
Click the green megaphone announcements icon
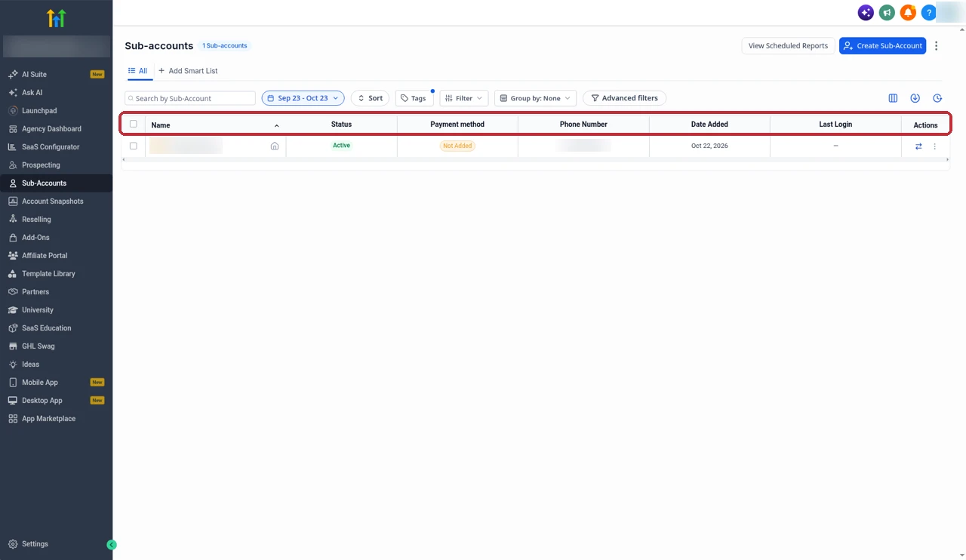887,13
